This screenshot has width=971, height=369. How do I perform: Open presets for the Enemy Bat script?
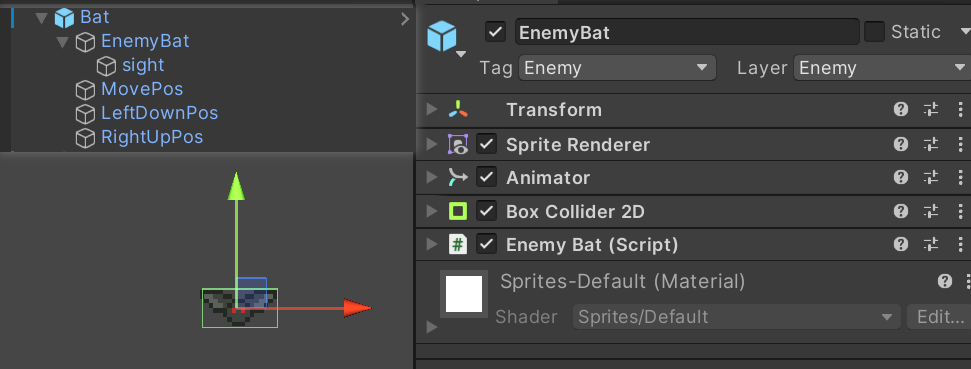tap(931, 245)
